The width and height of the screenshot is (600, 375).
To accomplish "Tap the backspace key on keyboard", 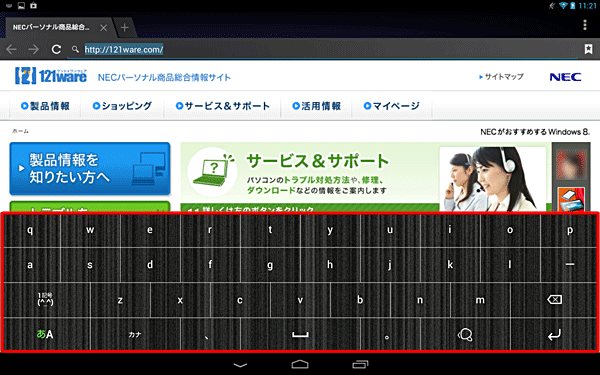I will [x=554, y=300].
